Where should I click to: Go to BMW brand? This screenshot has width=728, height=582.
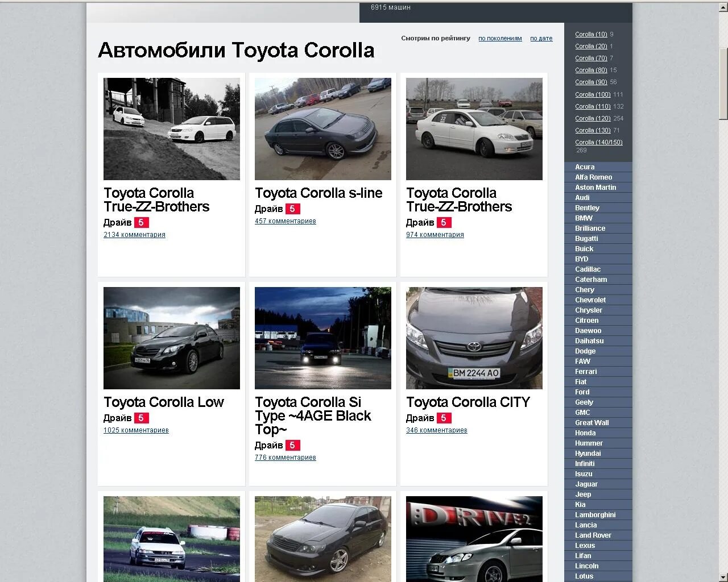point(584,218)
